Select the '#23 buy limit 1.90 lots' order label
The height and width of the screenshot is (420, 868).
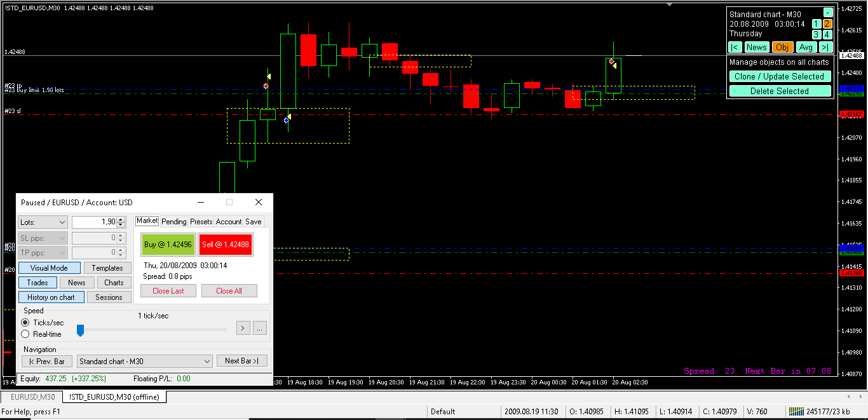34,90
